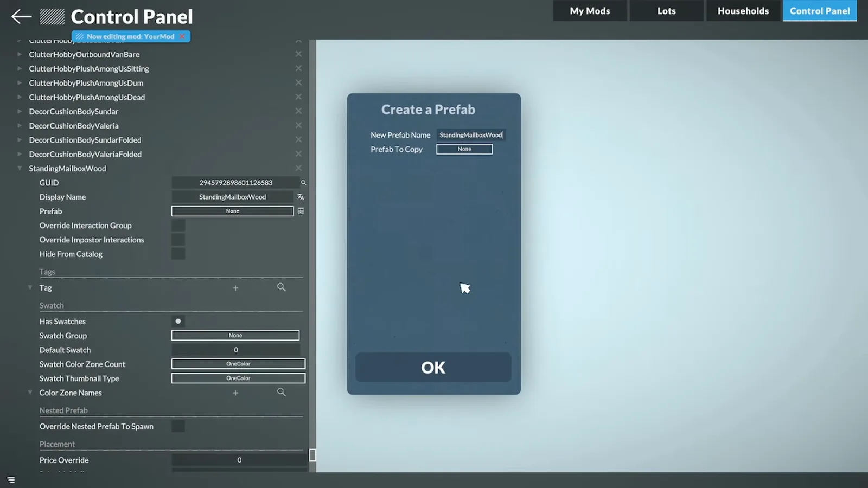
Task: Remove DecorCushionBodySundar with X icon
Action: point(298,111)
